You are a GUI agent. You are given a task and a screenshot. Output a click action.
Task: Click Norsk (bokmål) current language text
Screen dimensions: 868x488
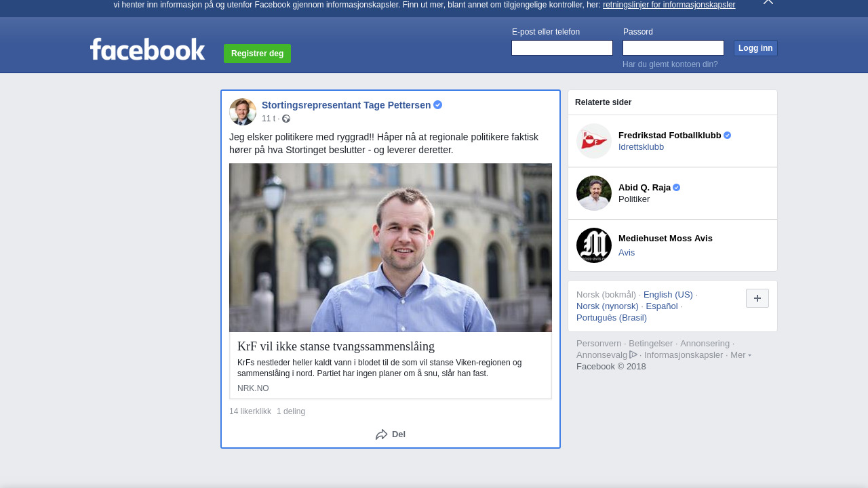tap(606, 295)
